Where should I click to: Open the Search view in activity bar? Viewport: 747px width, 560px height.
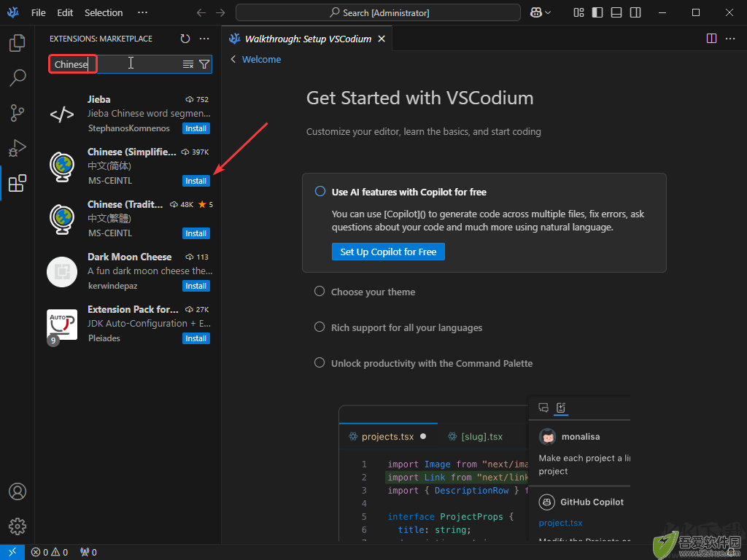pyautogui.click(x=18, y=77)
